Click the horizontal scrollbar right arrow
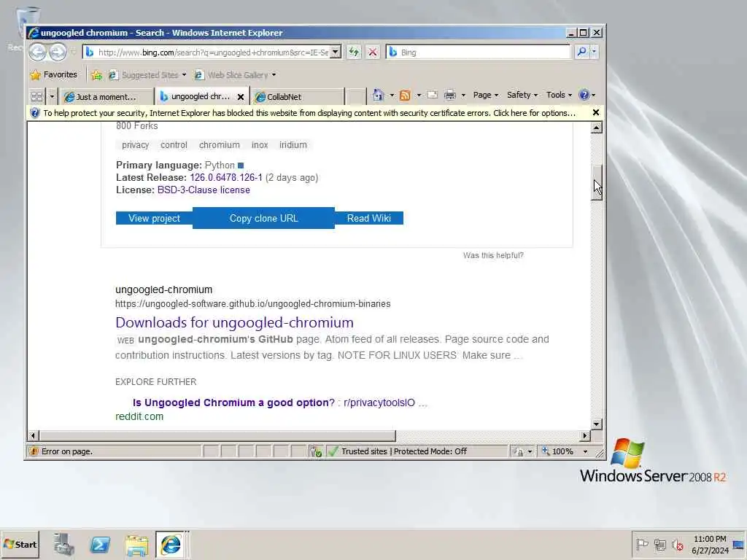The image size is (747, 560). [x=585, y=435]
